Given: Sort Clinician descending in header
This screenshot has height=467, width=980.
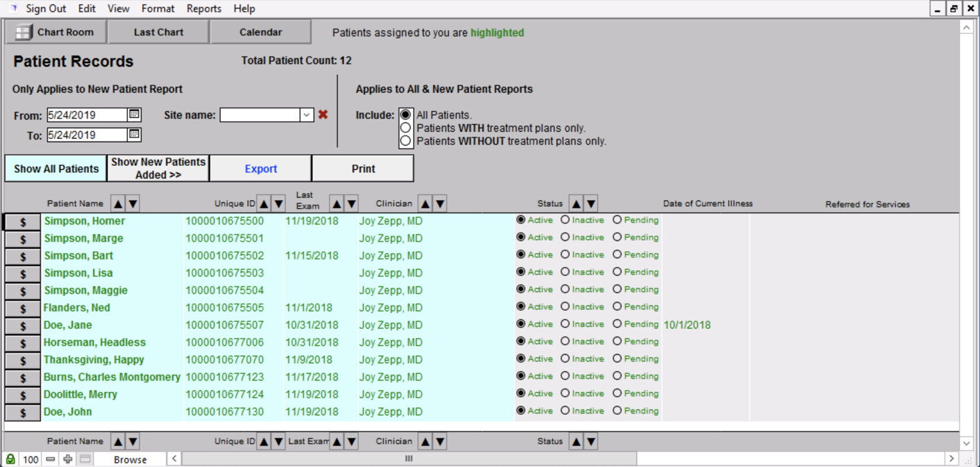Looking at the screenshot, I should (x=440, y=204).
